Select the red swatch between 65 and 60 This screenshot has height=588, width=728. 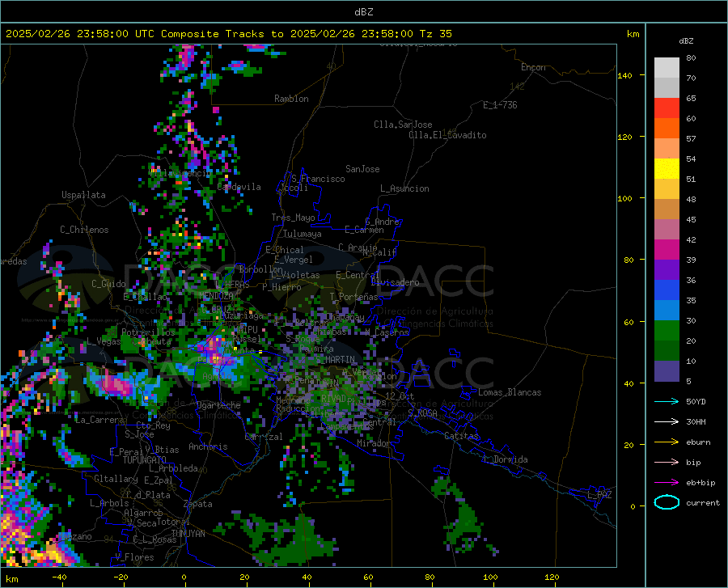coord(667,108)
